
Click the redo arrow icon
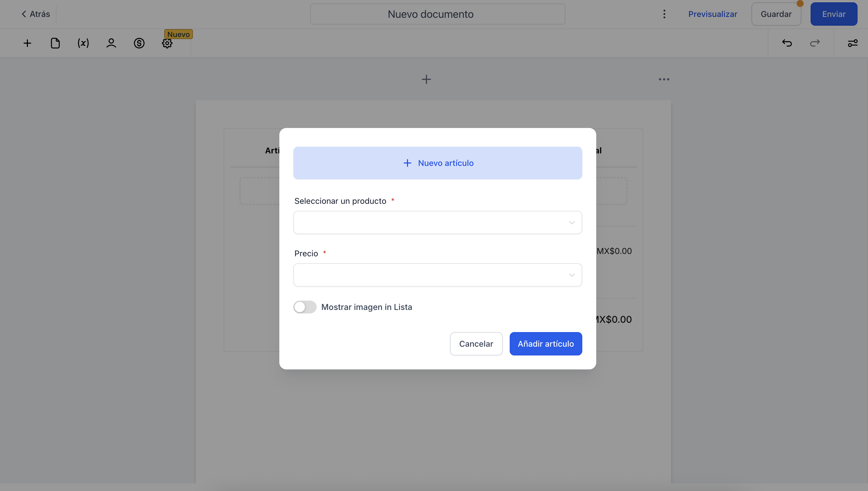(815, 43)
